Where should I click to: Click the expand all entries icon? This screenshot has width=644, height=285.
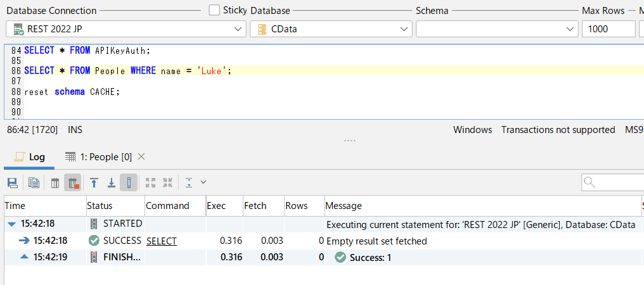click(150, 183)
